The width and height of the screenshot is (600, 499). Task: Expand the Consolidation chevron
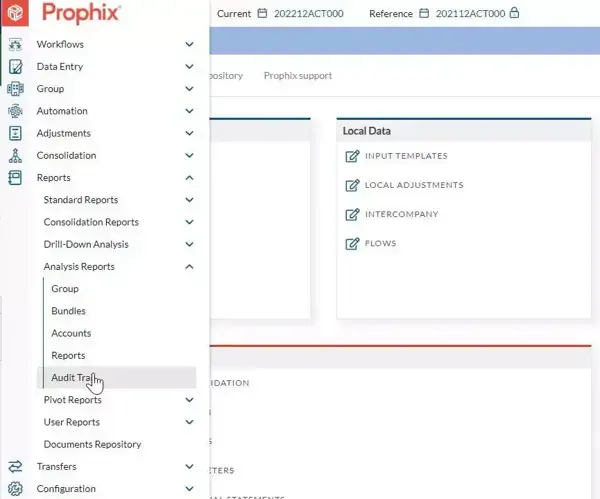189,155
